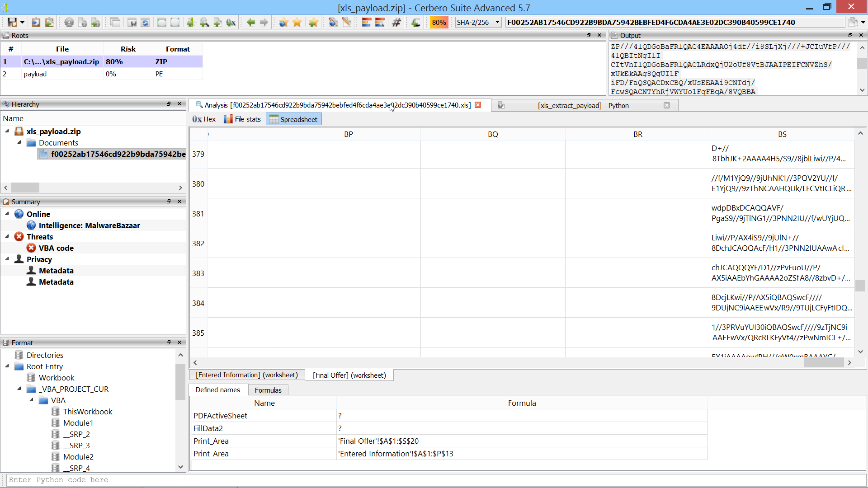Click the orange 80% risk indicator
Image resolution: width=868 pixels, height=488 pixels.
pos(439,22)
